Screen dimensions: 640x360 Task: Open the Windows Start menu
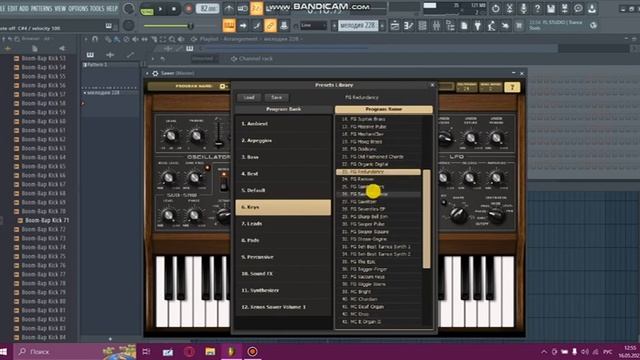click(3, 351)
